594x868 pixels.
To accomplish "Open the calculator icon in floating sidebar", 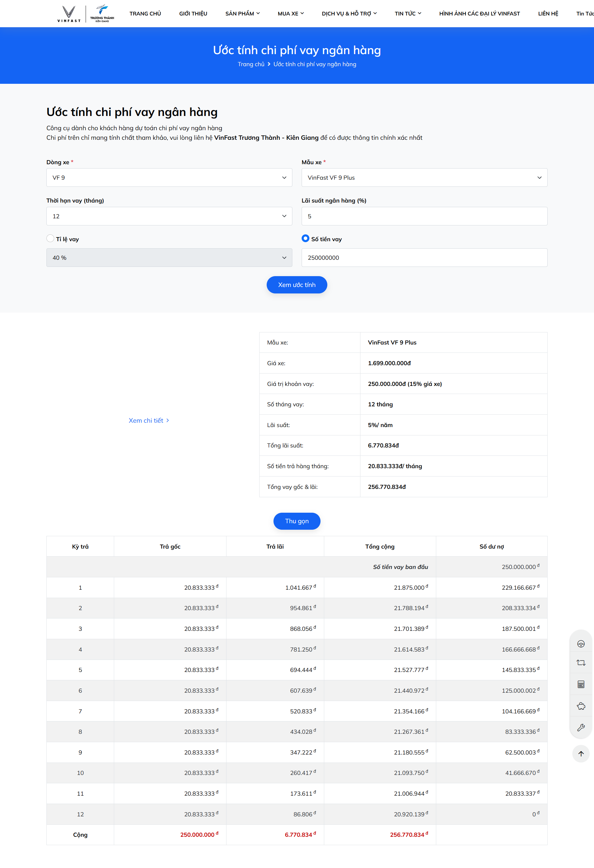I will coord(581,684).
